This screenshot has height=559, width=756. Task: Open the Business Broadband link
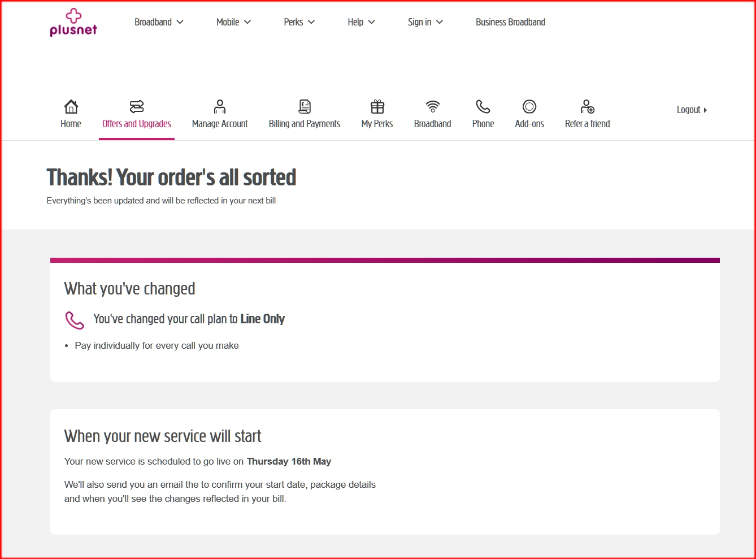(510, 22)
